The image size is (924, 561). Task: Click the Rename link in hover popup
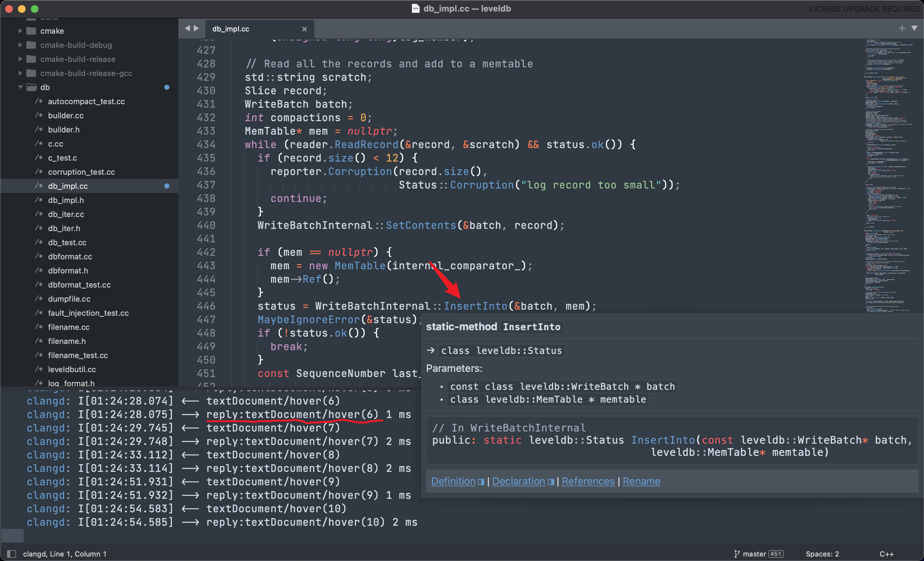click(641, 480)
